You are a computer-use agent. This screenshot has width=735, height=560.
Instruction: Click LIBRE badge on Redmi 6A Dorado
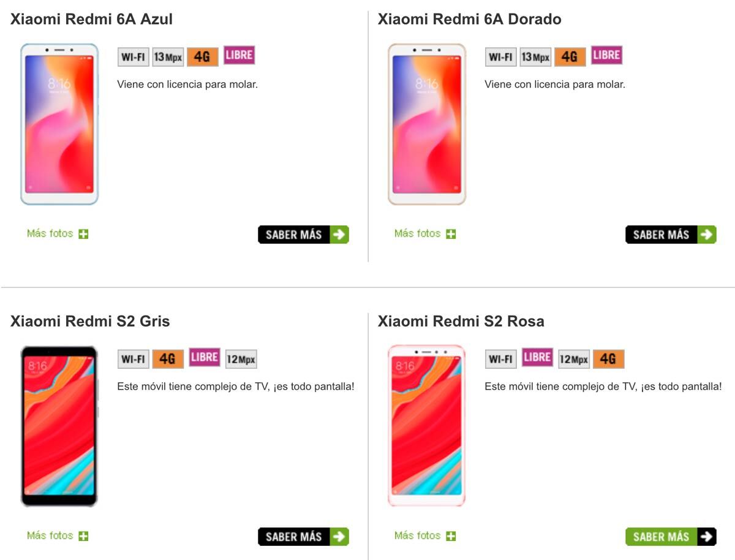[606, 55]
